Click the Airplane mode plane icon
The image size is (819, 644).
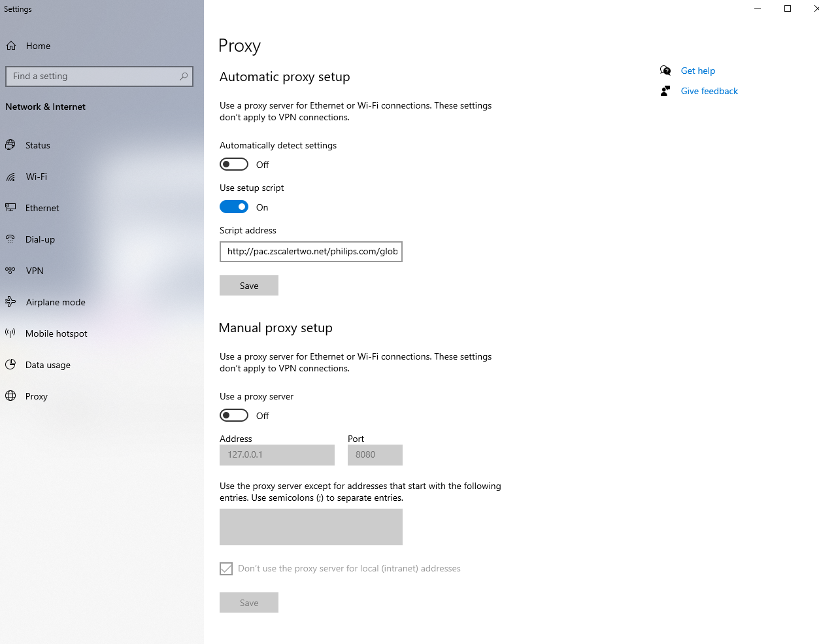10,302
